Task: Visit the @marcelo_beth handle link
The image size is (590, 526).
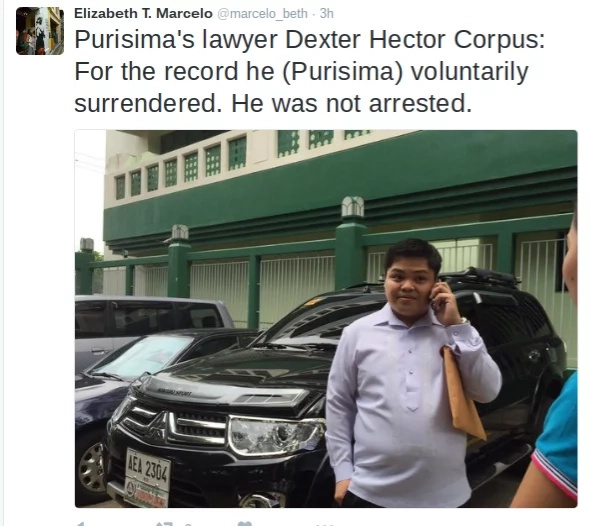Action: coord(263,14)
